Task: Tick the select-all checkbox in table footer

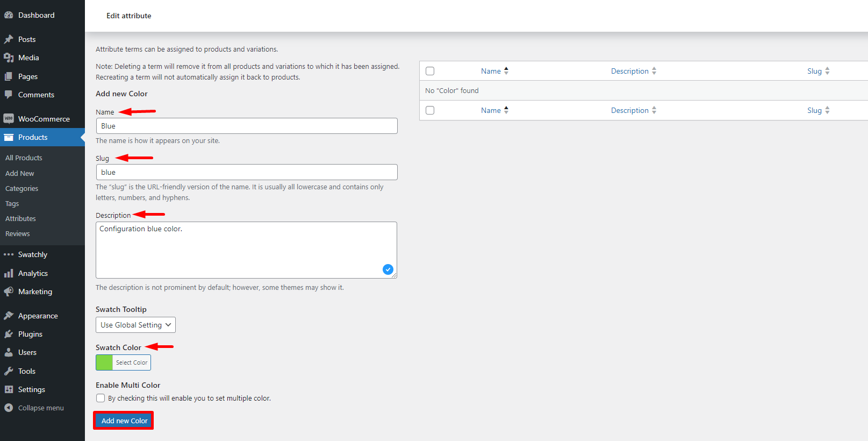Action: tap(430, 110)
